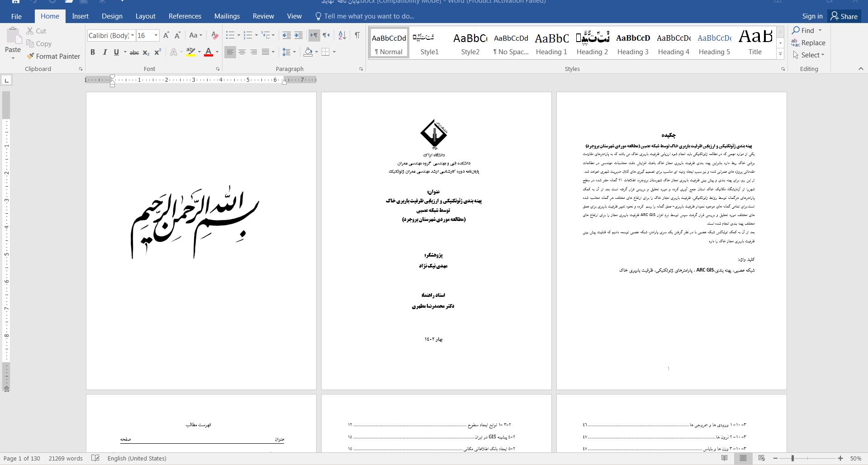Screen dimensions: 868x465
Task: Apply subscript formatting
Action: (x=146, y=52)
